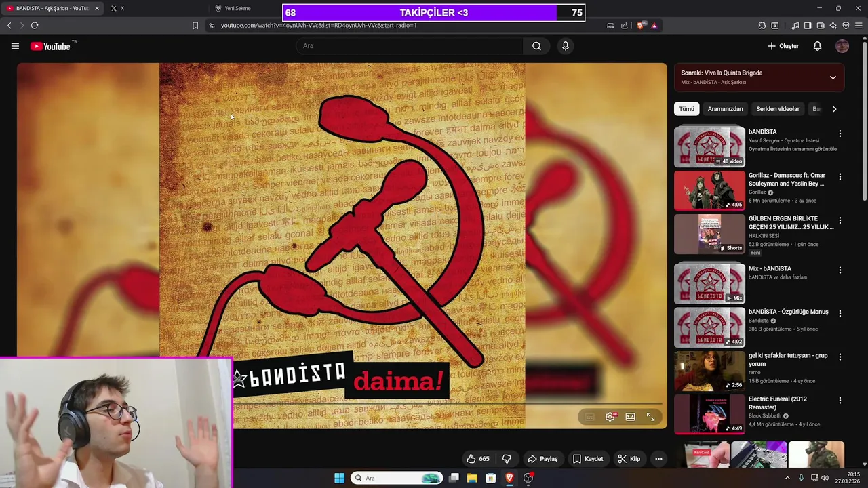This screenshot has width=868, height=488.
Task: Open the Oluştur create menu
Action: tap(783, 46)
